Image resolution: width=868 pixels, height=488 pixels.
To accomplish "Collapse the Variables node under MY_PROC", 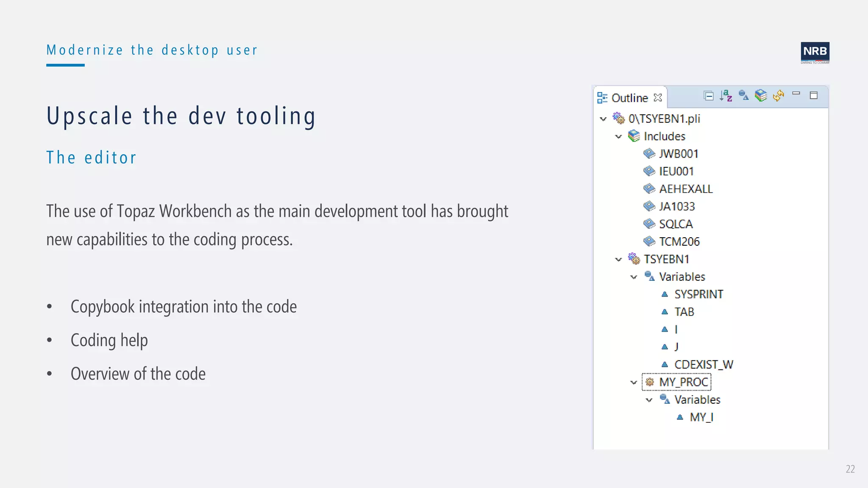I will 649,400.
